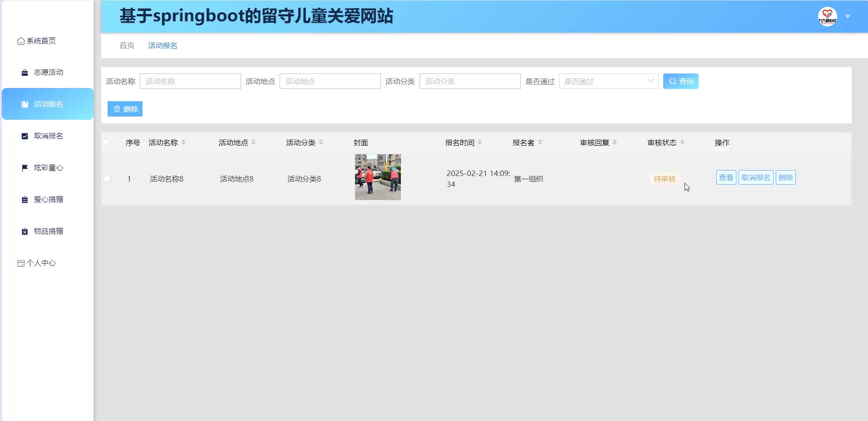The width and height of the screenshot is (868, 421).
Task: Click the briefcase icon for 志愿活动
Action: [25, 73]
